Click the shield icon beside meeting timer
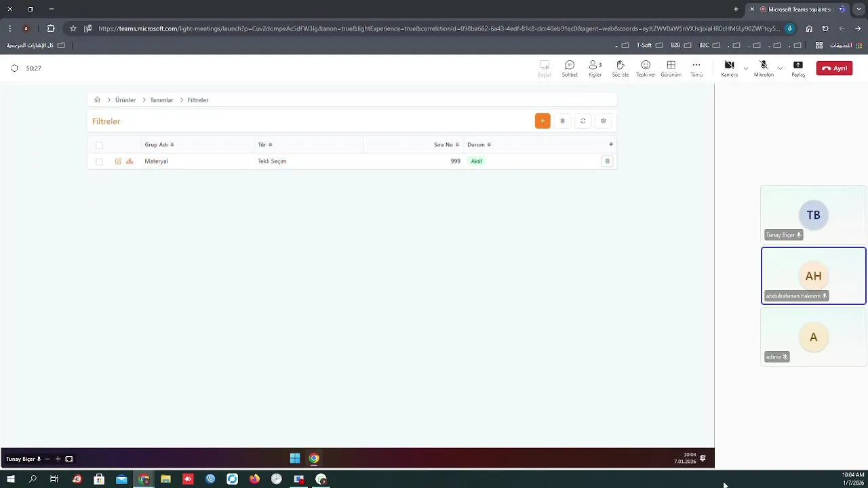Viewport: 868px width, 488px height. coord(15,68)
